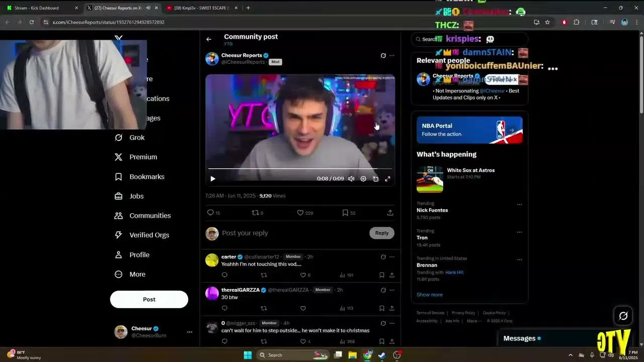Like the comment with 368 views
The height and width of the screenshot is (362, 644).
click(x=305, y=341)
